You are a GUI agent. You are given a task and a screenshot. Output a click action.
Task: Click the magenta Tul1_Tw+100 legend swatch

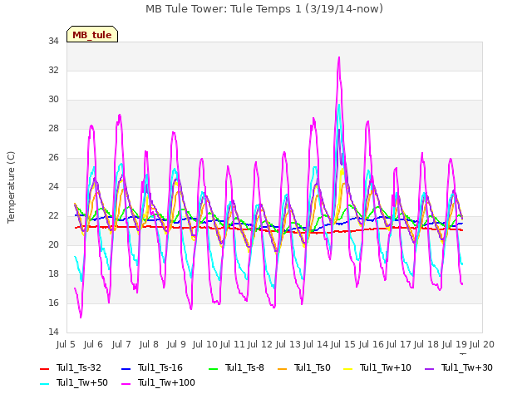tap(126, 384)
